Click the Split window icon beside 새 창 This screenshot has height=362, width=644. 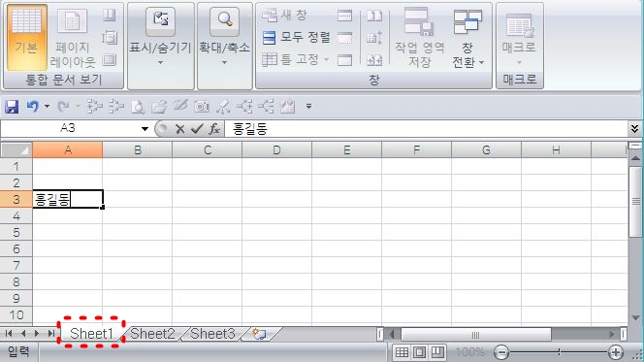click(344, 16)
